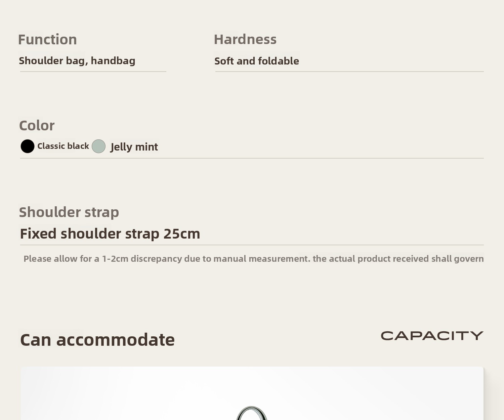Click the Hardness heading

coord(245,40)
